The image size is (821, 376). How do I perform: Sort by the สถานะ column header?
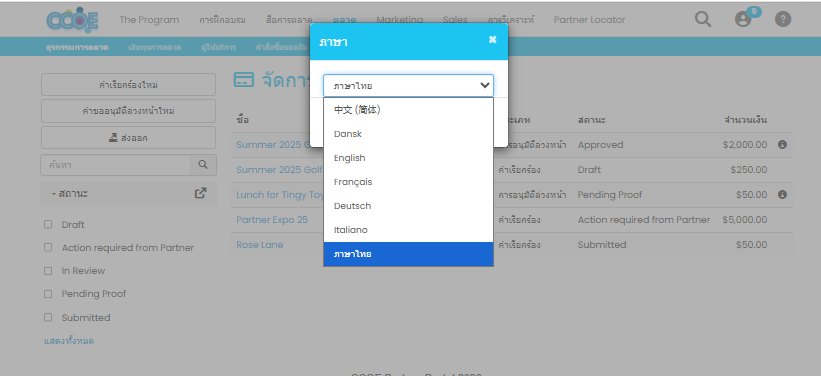(592, 120)
